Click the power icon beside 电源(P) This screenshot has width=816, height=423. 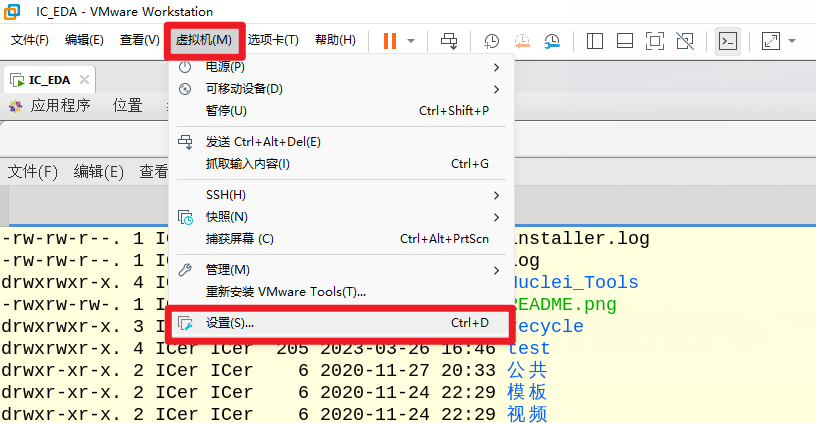(185, 67)
